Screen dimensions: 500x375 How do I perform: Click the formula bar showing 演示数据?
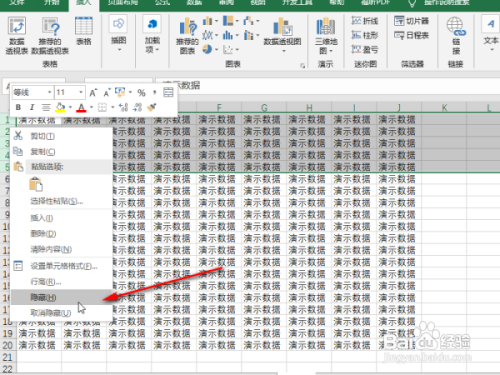(x=327, y=85)
